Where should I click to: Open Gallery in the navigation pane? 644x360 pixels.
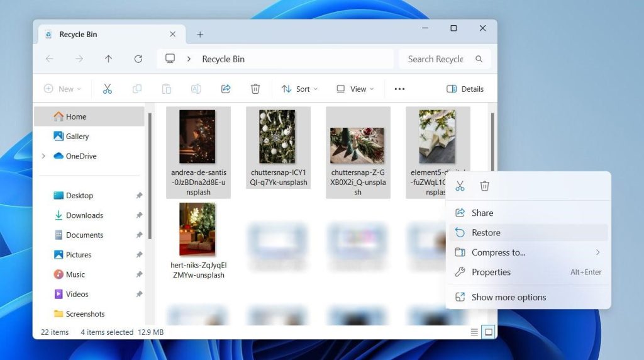pyautogui.click(x=89, y=137)
